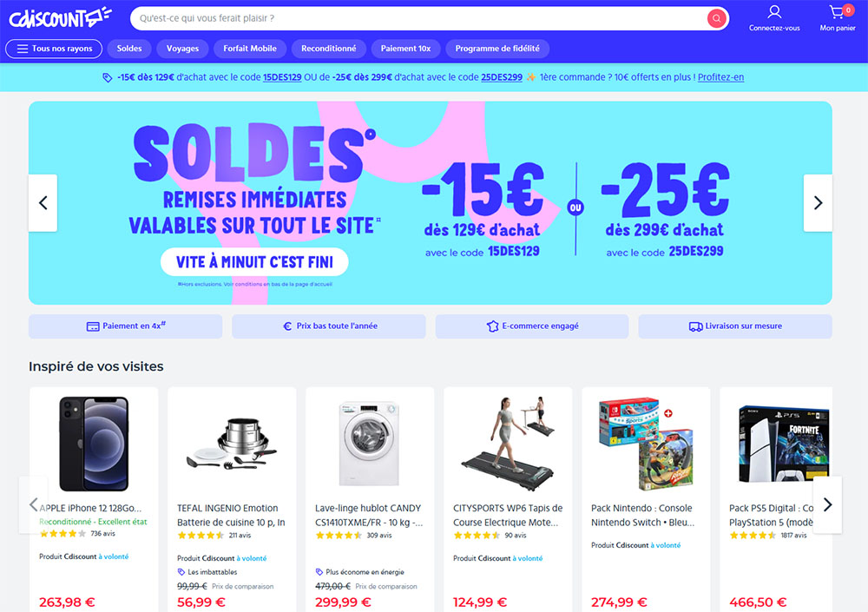Select the Reconditionné menu item

tap(329, 49)
